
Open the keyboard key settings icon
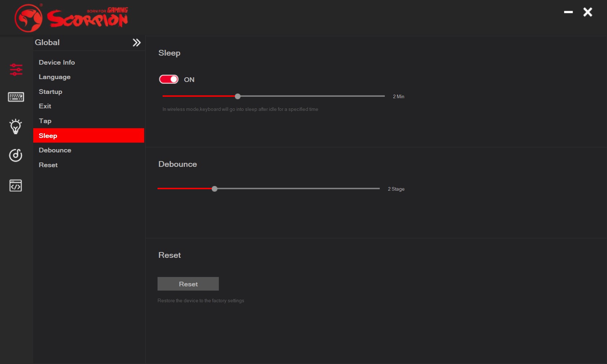tap(16, 97)
